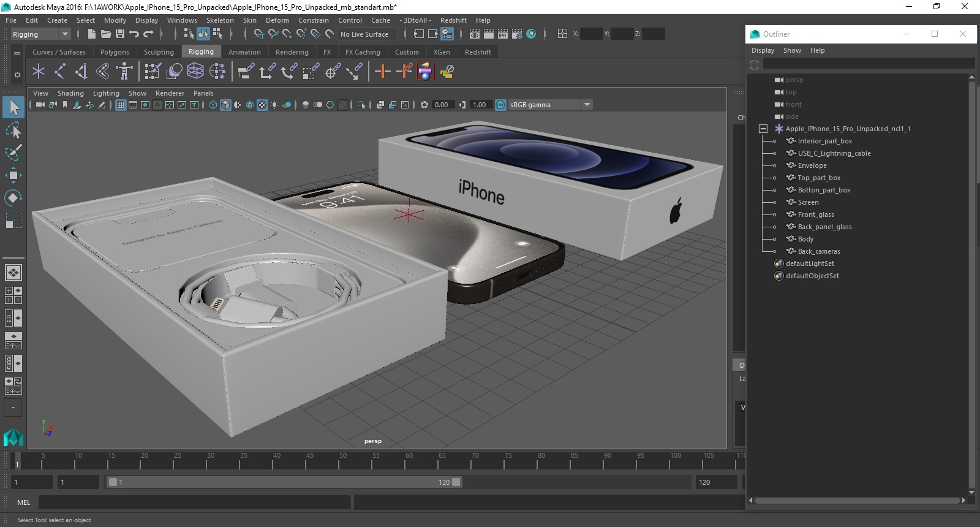The image size is (980, 527).
Task: Switch to the Animation shelf tab
Action: [x=244, y=52]
